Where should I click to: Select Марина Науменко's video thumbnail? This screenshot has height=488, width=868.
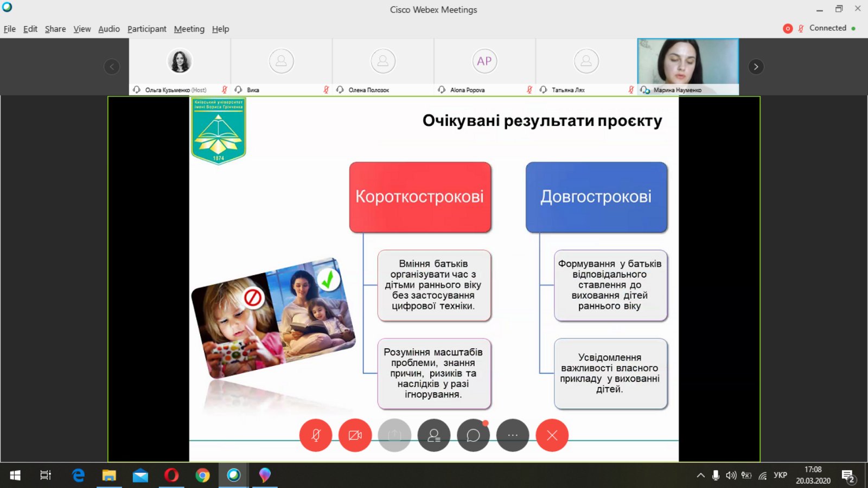(x=687, y=62)
